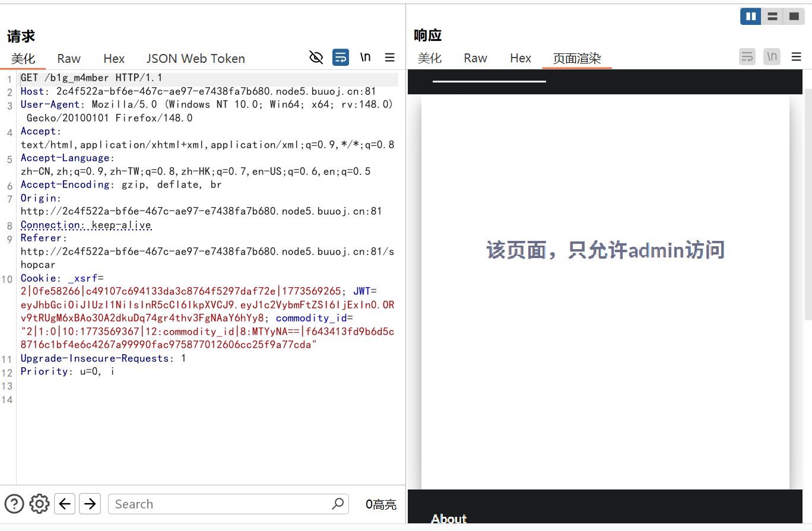
Task: Open request panel hamburger options menu
Action: click(x=390, y=58)
